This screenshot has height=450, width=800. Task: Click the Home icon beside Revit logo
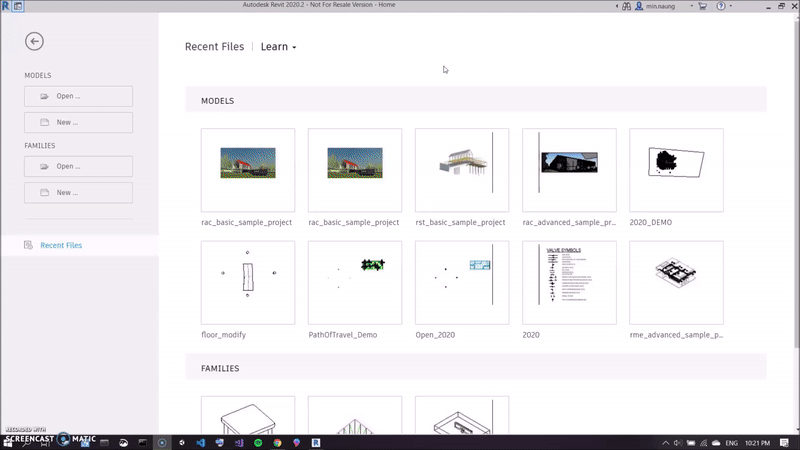click(16, 5)
